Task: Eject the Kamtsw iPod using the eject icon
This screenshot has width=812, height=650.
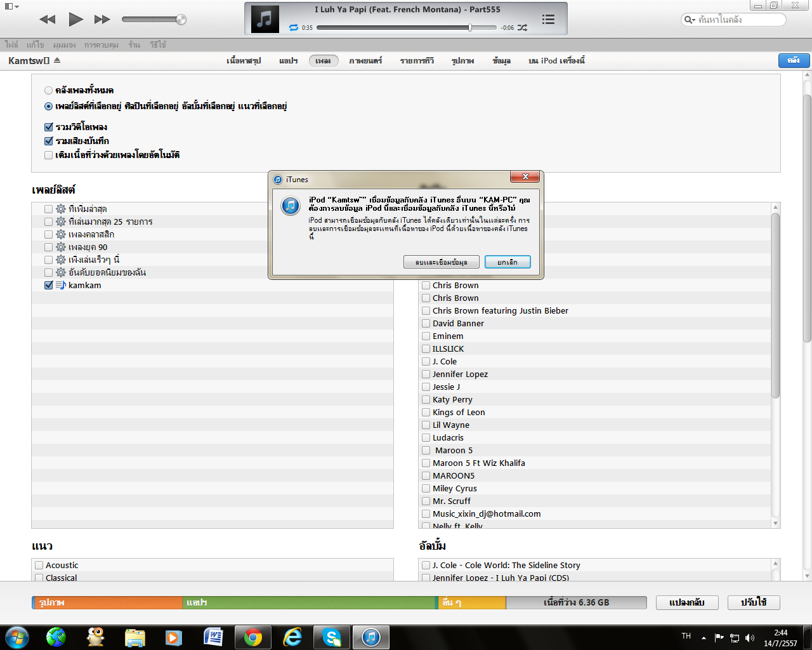Action: 57,60
